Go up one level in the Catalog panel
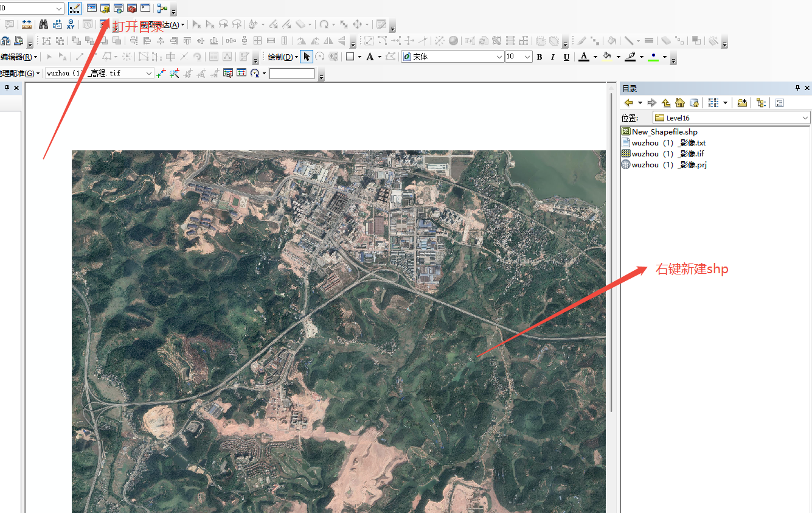Image resolution: width=812 pixels, height=513 pixels. (665, 103)
